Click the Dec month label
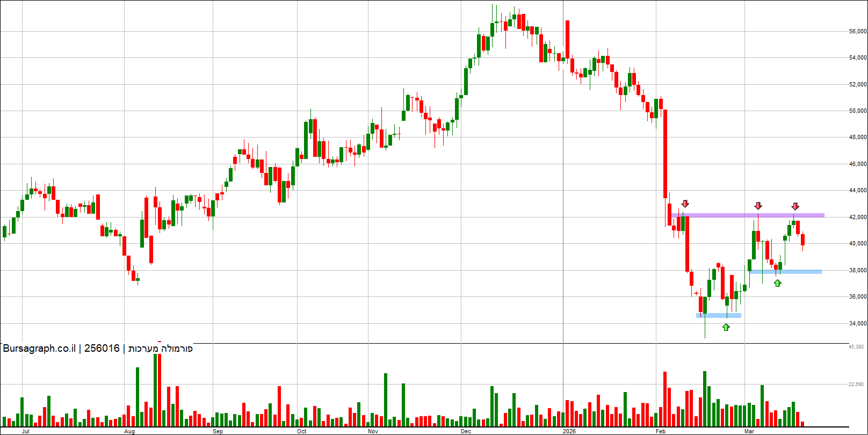This screenshot has width=868, height=435. [x=466, y=431]
